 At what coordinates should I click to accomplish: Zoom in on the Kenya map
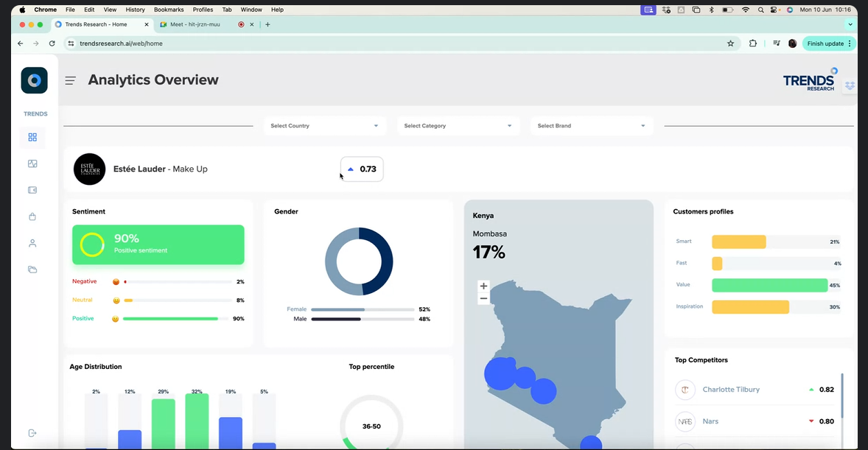483,286
